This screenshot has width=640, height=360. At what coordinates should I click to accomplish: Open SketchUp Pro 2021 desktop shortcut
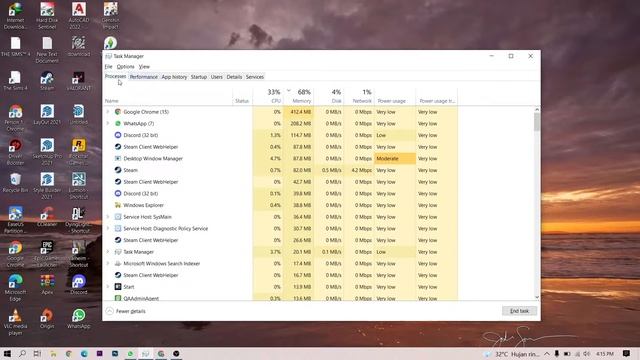click(47, 152)
